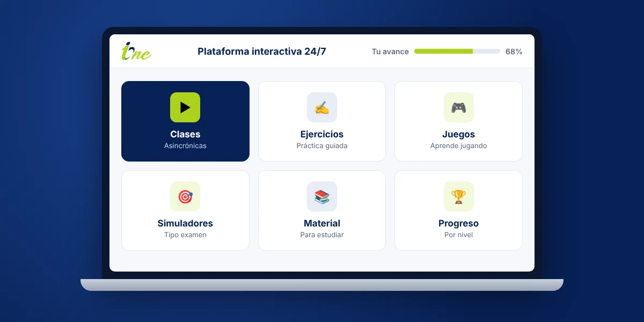Click the game controller icon for Juegos

point(458,107)
